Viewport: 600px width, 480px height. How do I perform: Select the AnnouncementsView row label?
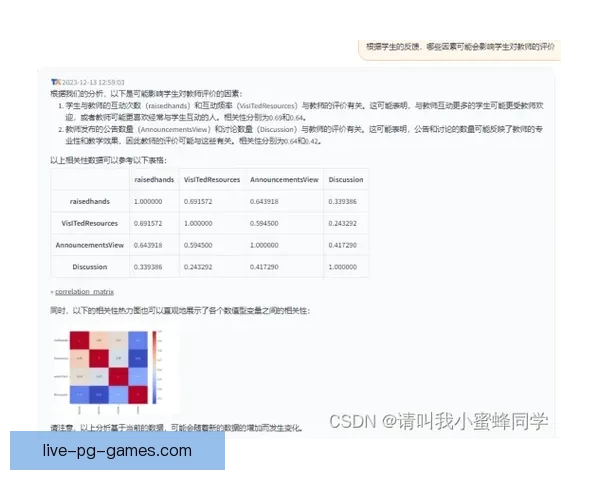(90, 245)
